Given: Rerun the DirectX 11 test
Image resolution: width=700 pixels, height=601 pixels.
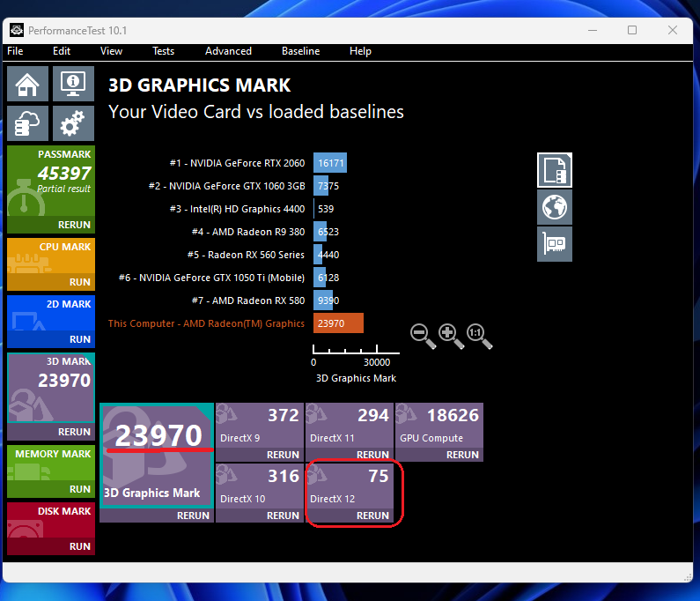Looking at the screenshot, I should (x=350, y=455).
